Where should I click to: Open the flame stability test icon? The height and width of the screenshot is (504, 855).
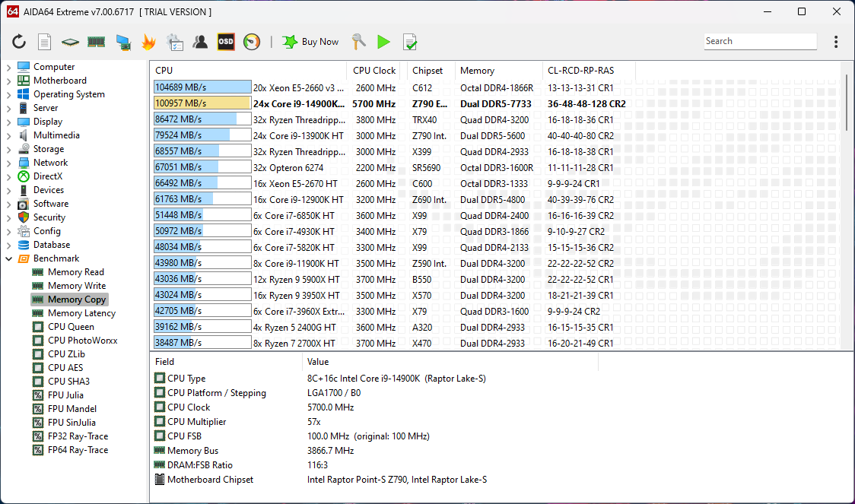(148, 42)
